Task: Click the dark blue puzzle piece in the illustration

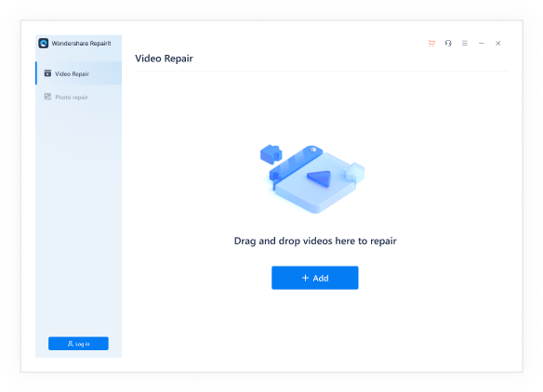Action: (271, 154)
